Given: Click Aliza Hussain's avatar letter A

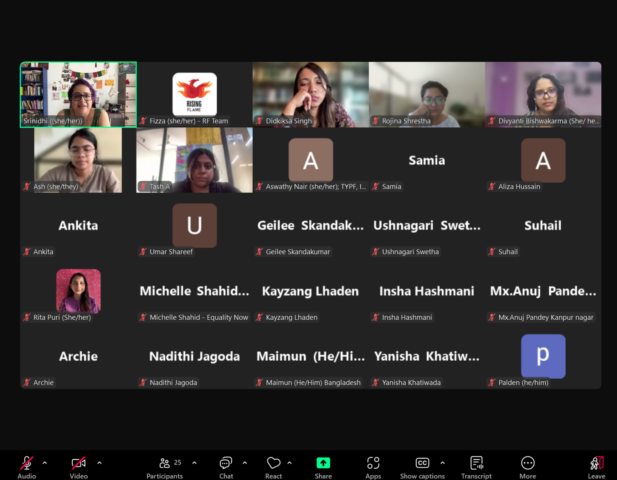Looking at the screenshot, I should coord(543,160).
